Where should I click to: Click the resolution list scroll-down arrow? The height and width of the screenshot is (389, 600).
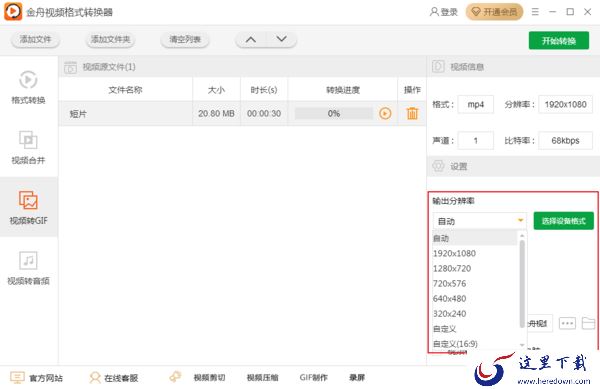(522, 345)
